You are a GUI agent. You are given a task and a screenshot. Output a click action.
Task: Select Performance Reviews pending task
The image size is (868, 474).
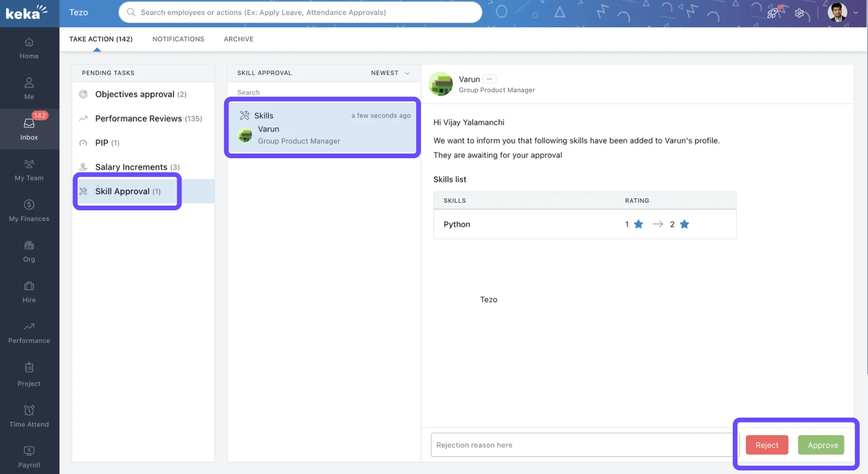(x=148, y=118)
